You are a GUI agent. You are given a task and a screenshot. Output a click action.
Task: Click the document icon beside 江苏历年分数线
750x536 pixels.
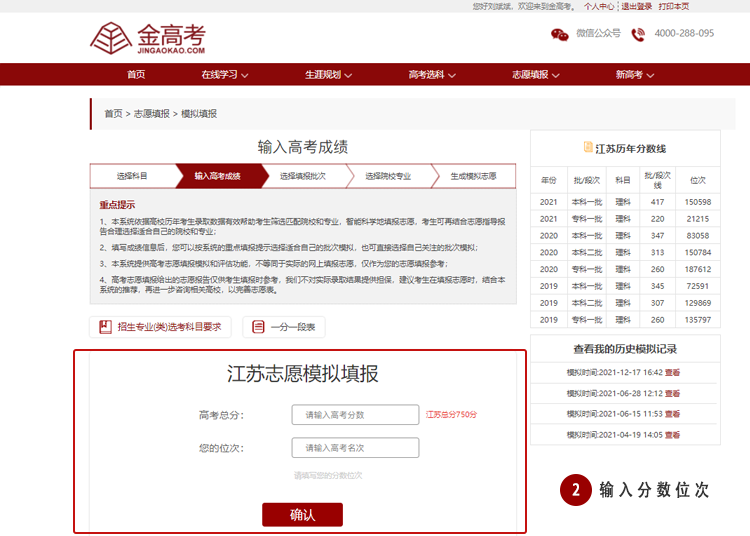pyautogui.click(x=588, y=148)
